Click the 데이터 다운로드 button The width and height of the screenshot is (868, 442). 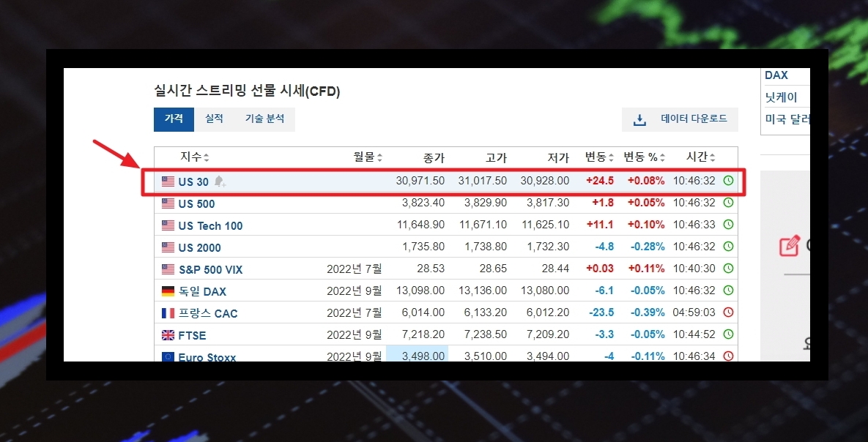(680, 119)
